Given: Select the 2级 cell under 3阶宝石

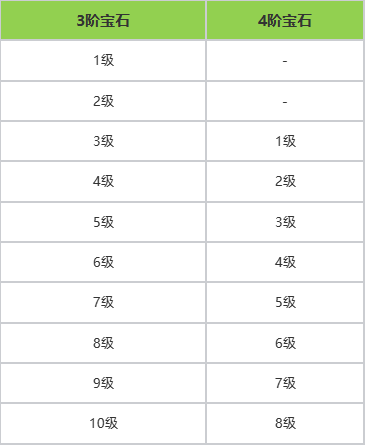Looking at the screenshot, I should click(x=103, y=101).
